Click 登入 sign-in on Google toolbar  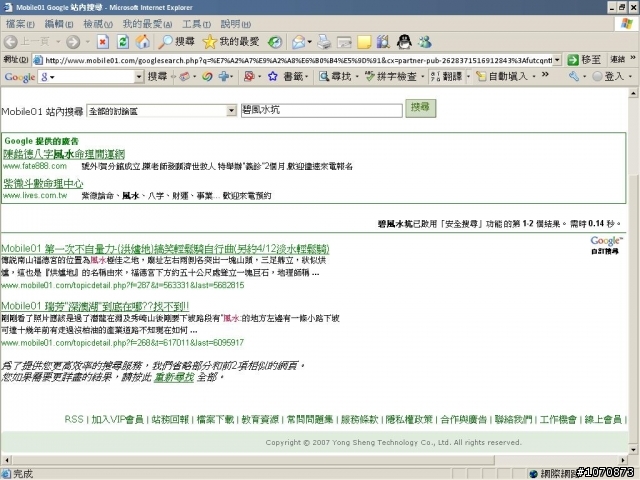608,76
